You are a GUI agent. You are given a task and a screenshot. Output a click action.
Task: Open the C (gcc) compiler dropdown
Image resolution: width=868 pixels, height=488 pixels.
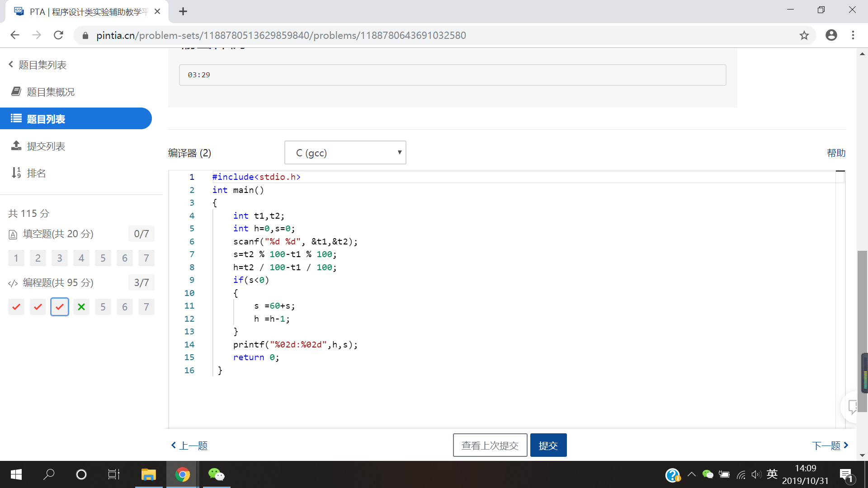pyautogui.click(x=345, y=153)
